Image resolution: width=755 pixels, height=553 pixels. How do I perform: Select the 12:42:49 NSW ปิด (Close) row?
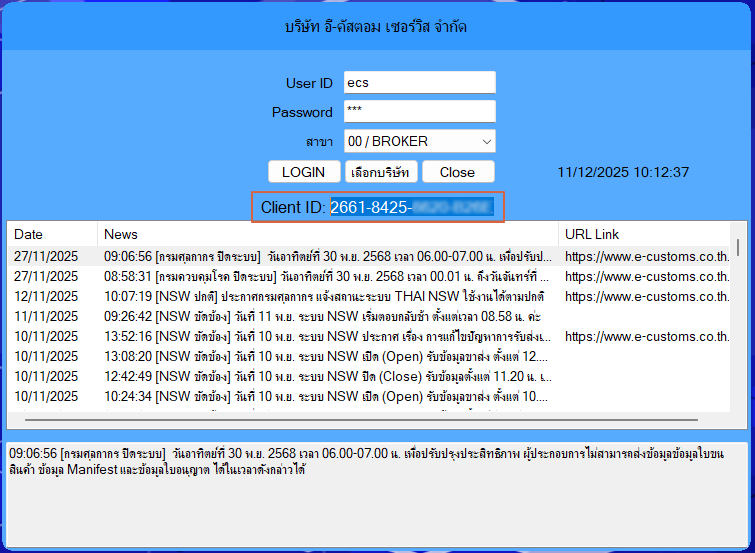[x=328, y=376]
